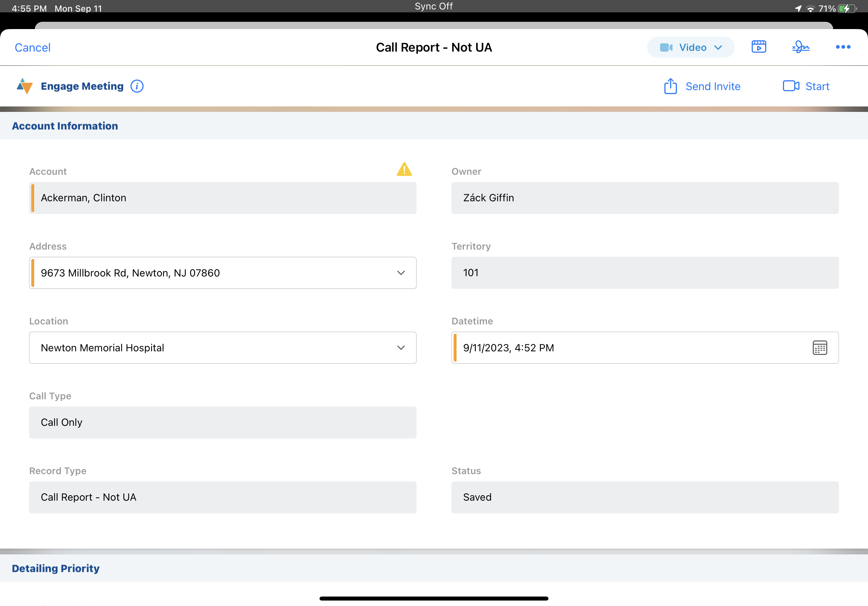Select the Account Information section header
This screenshot has width=868, height=606.
[65, 126]
